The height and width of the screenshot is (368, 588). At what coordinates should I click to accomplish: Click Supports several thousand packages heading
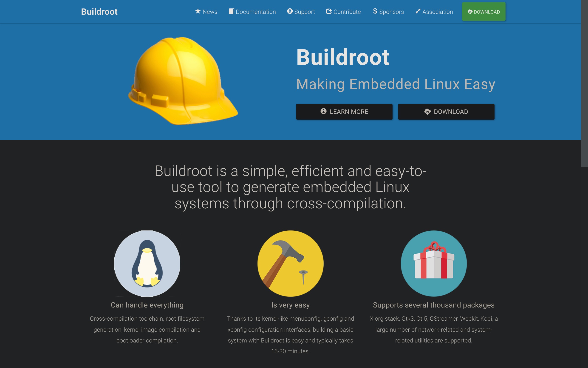(x=434, y=305)
